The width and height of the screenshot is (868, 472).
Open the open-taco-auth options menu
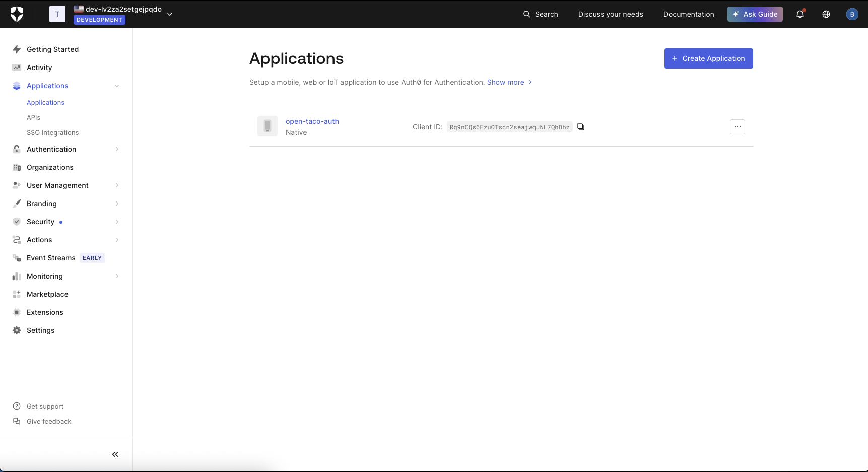point(737,127)
